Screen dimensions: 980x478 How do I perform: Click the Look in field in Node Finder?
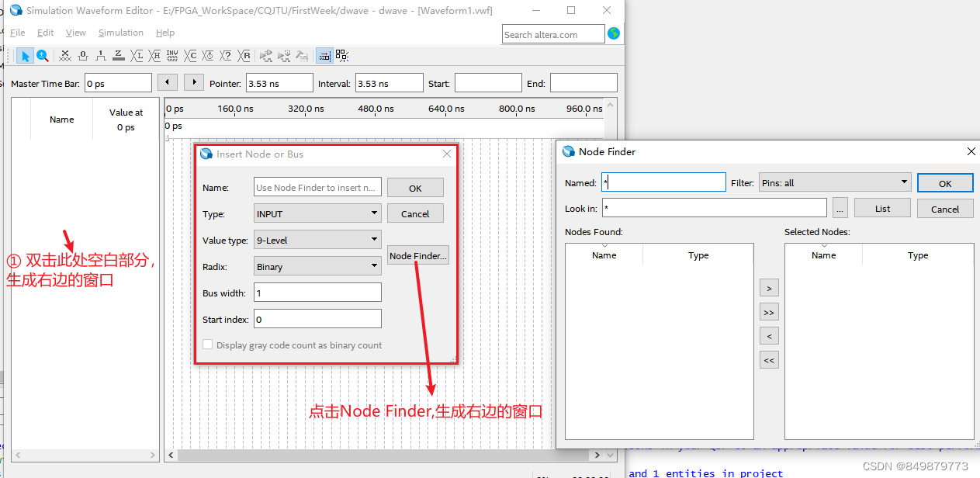(714, 208)
